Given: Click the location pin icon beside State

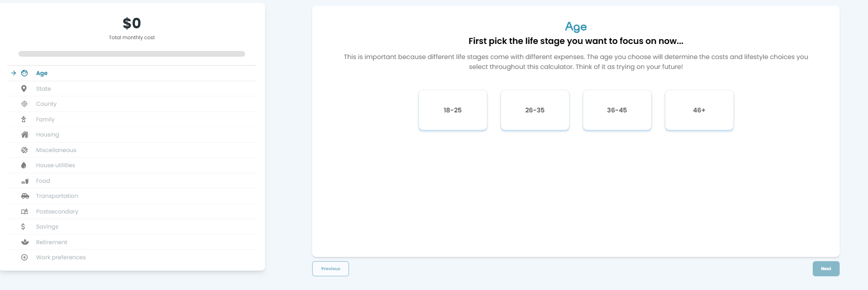Looking at the screenshot, I should pyautogui.click(x=24, y=89).
